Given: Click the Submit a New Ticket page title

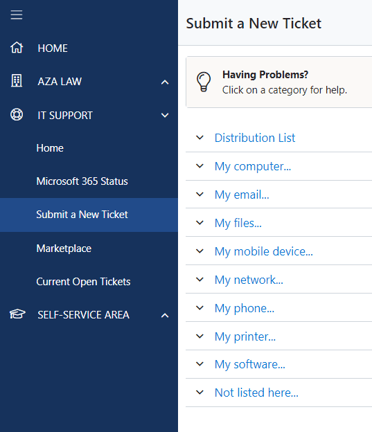Looking at the screenshot, I should click(x=254, y=23).
